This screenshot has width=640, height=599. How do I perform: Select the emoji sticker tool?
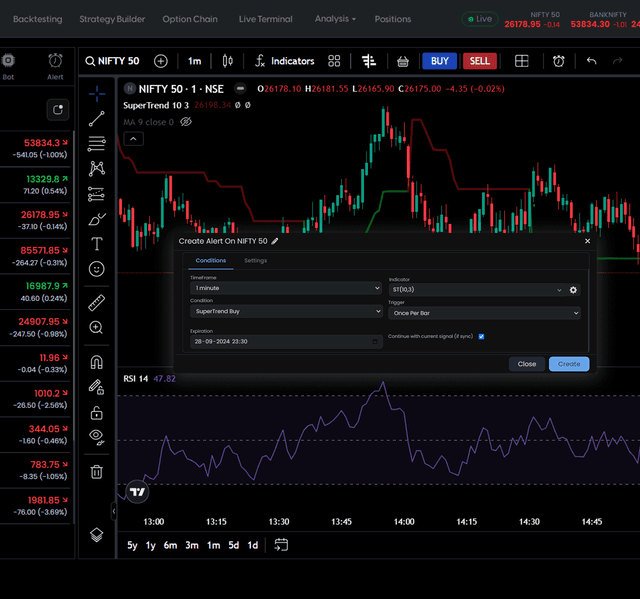pos(97,269)
